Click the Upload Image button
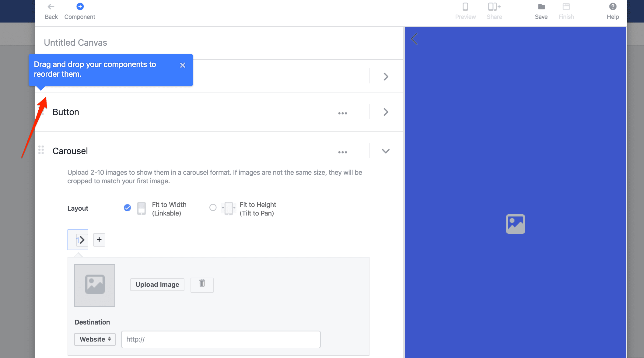The width and height of the screenshot is (644, 358). [x=157, y=284]
